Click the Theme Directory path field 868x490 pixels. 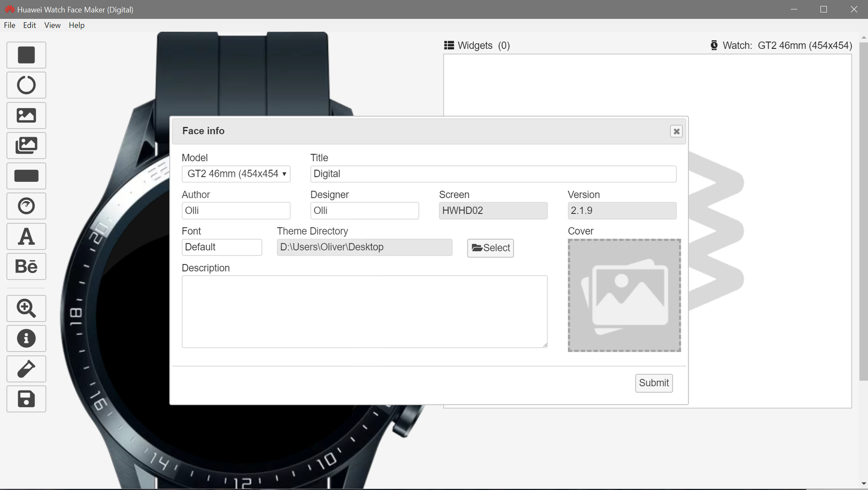364,247
